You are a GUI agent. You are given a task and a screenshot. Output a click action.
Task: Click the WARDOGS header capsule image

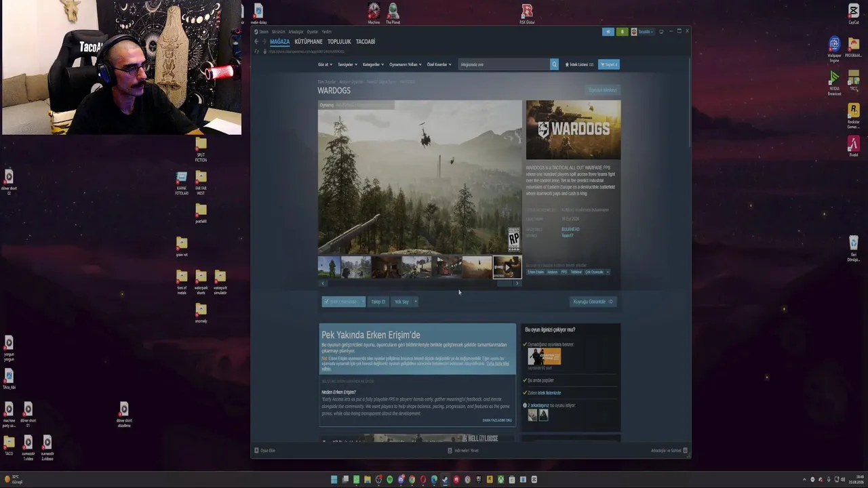[x=573, y=129]
